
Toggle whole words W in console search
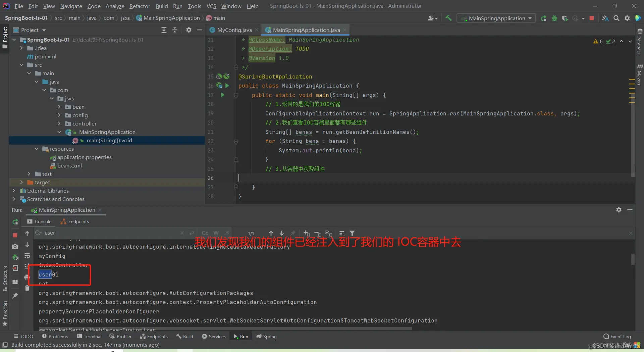pyautogui.click(x=216, y=233)
